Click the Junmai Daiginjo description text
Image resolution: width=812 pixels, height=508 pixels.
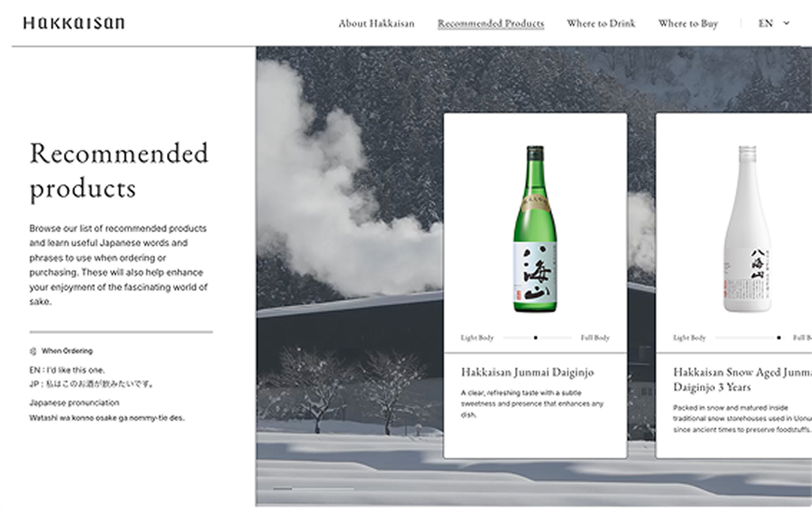(532, 404)
